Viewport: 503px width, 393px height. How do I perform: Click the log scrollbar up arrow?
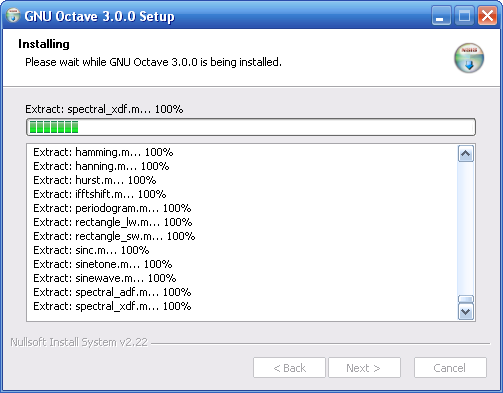(x=466, y=154)
